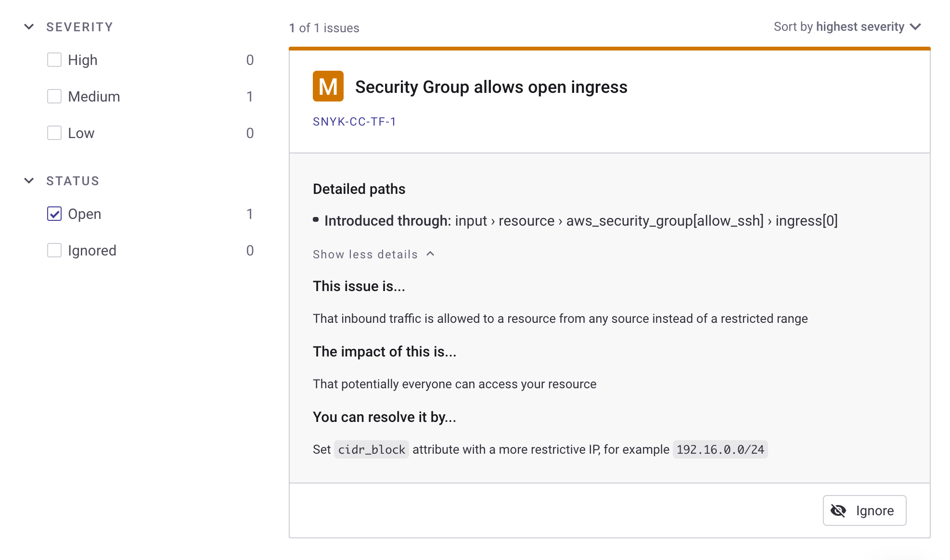Click Show less details link
The height and width of the screenshot is (560, 950).
(x=365, y=255)
